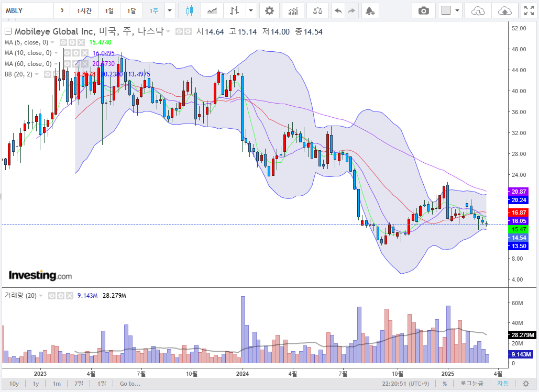Viewport: 539px width, 392px height.
Task: Open time interval dropdown arrow
Action: [x=170, y=10]
